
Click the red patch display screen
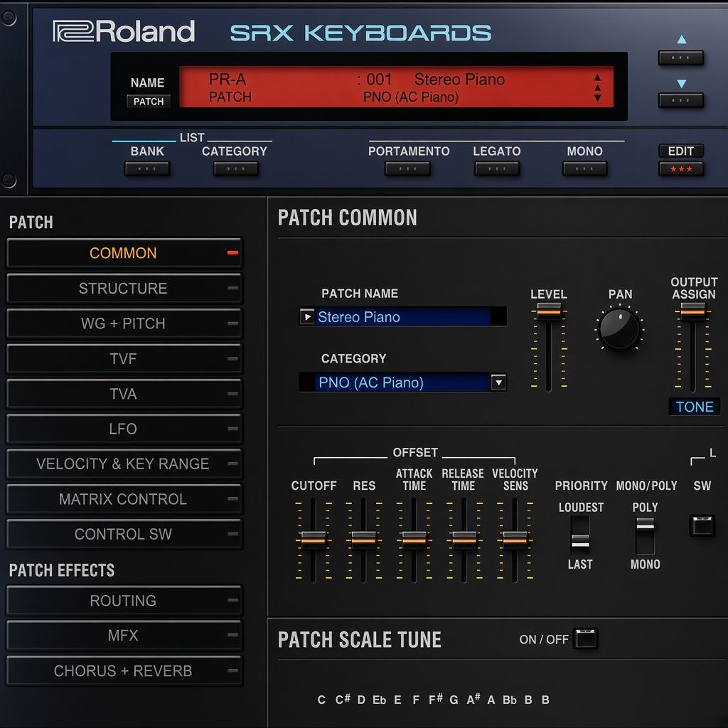(396, 87)
